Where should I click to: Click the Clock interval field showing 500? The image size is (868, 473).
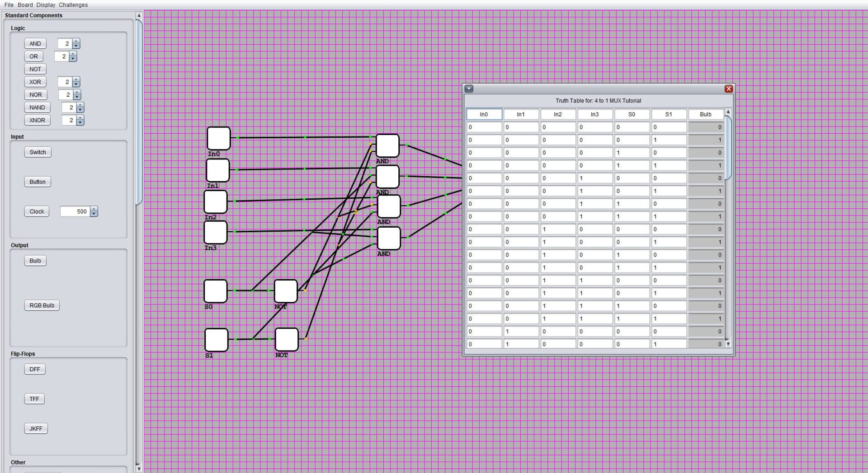click(75, 211)
